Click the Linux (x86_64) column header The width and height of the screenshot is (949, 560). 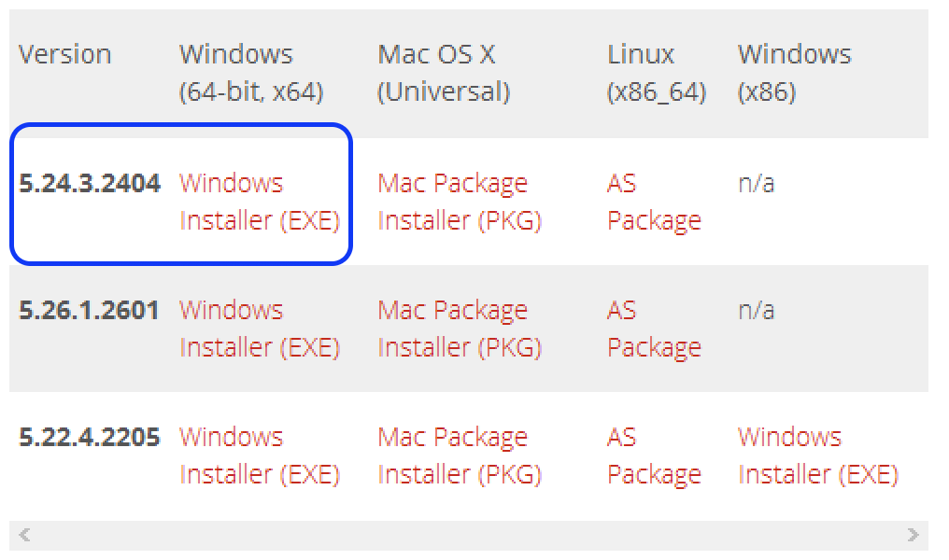(656, 73)
